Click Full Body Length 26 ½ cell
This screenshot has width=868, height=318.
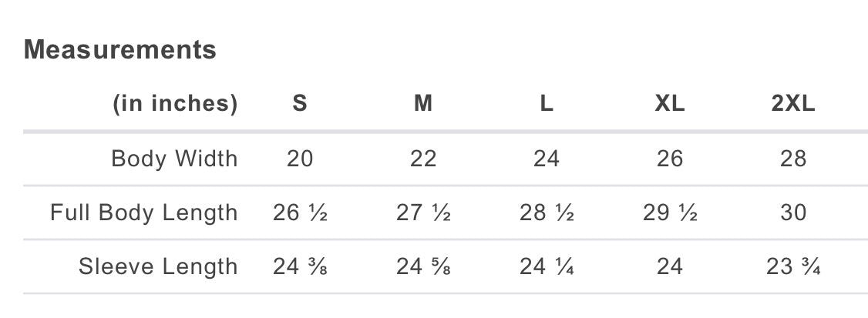click(x=300, y=213)
